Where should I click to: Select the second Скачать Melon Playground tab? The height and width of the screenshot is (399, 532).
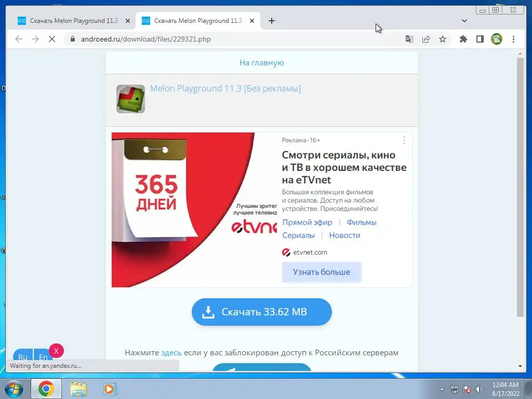[198, 21]
